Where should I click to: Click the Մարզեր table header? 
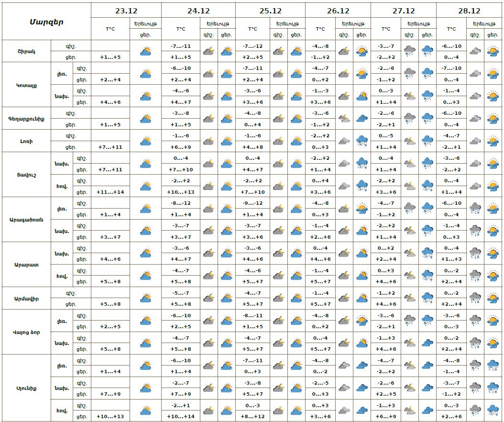(46, 22)
